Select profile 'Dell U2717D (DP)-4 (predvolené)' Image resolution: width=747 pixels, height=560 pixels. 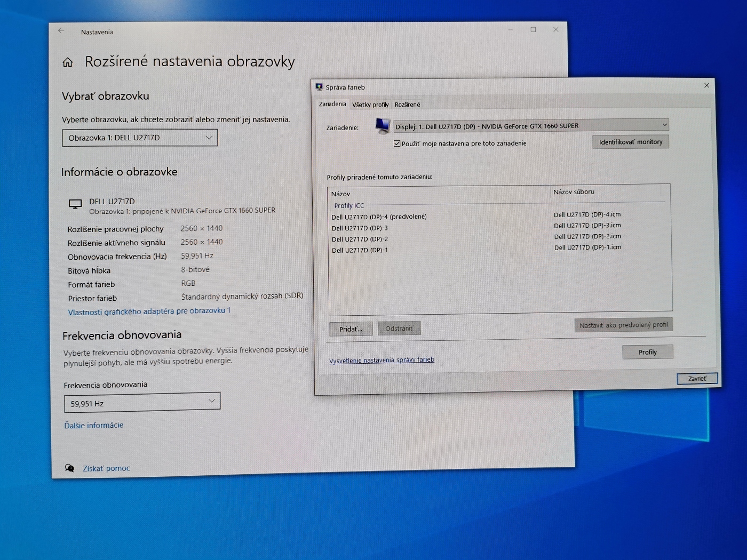pyautogui.click(x=379, y=217)
